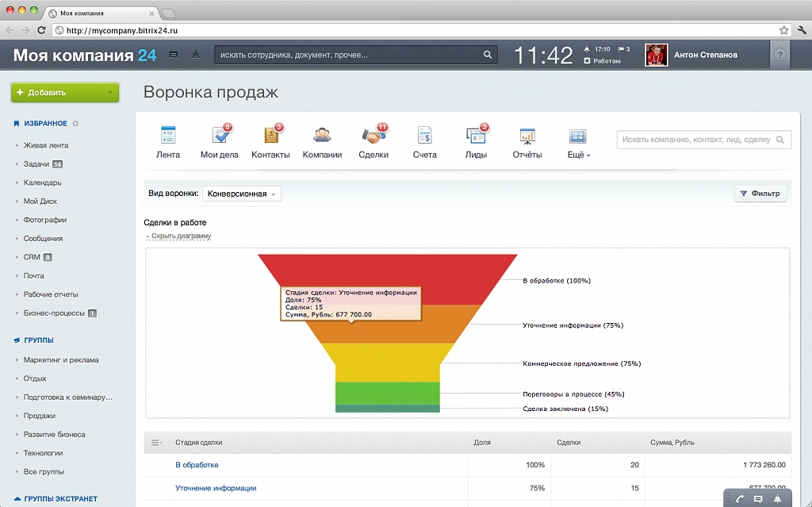Screen dimensions: 812x507
Task: Open Сделки showing 11 notifications
Action: pos(373,135)
